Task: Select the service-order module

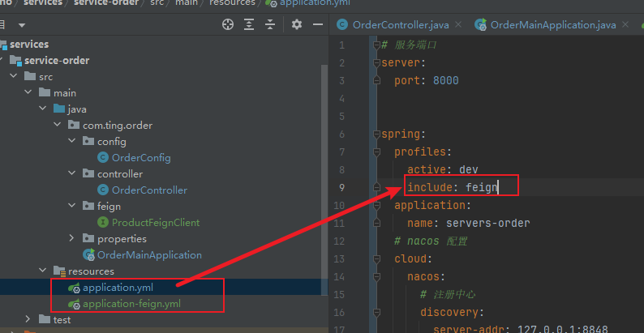Action: [x=57, y=61]
